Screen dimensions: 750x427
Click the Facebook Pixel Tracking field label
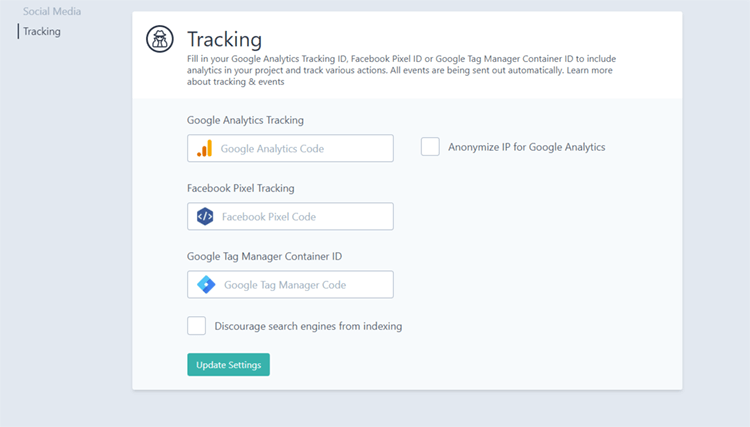[241, 188]
